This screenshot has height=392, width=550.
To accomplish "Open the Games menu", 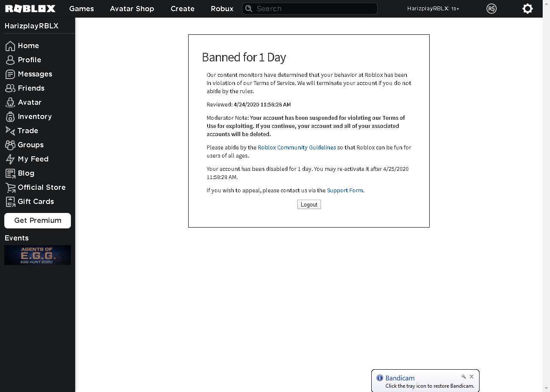I will click(82, 9).
